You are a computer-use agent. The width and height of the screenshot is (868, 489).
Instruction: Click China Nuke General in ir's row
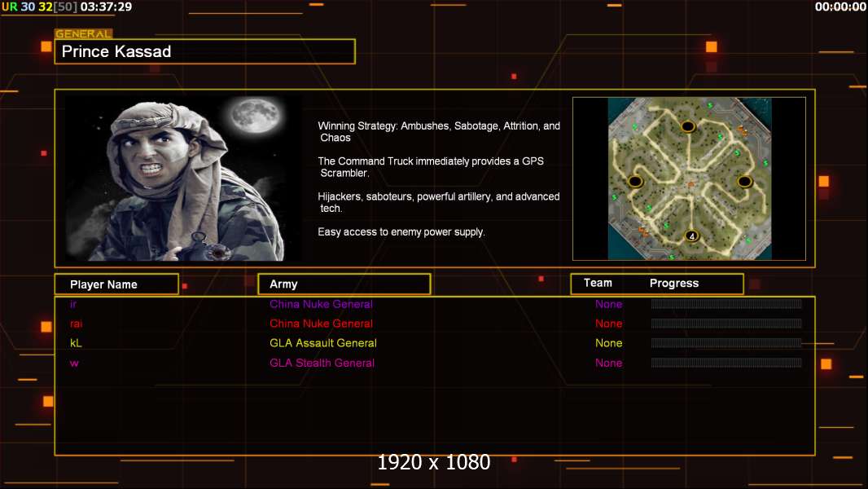321,304
